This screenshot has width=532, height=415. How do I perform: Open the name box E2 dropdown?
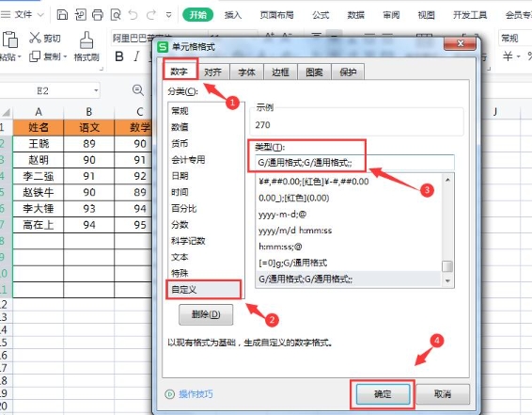point(96,90)
